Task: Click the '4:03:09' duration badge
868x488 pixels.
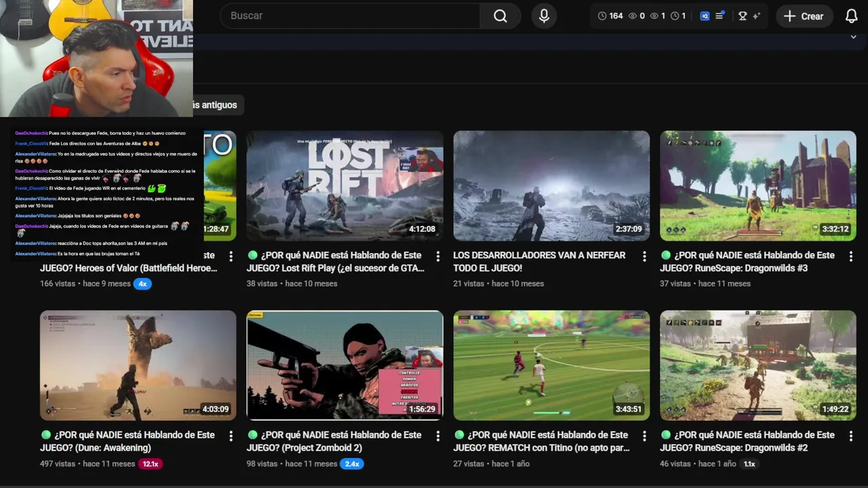Action: tap(215, 409)
